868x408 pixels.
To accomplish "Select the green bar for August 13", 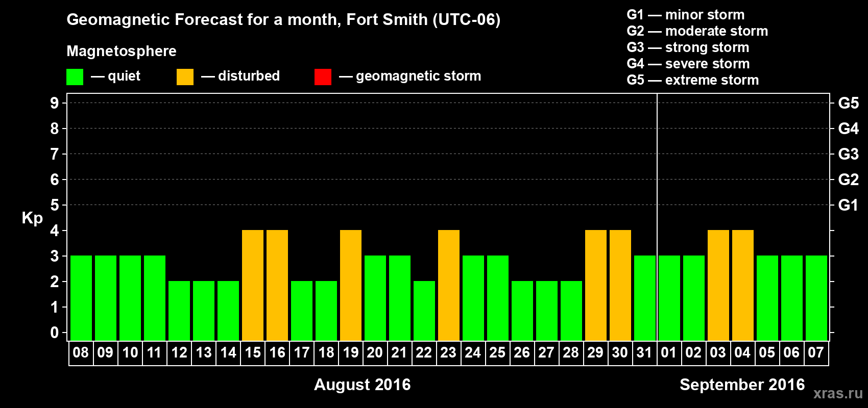I will (x=204, y=311).
